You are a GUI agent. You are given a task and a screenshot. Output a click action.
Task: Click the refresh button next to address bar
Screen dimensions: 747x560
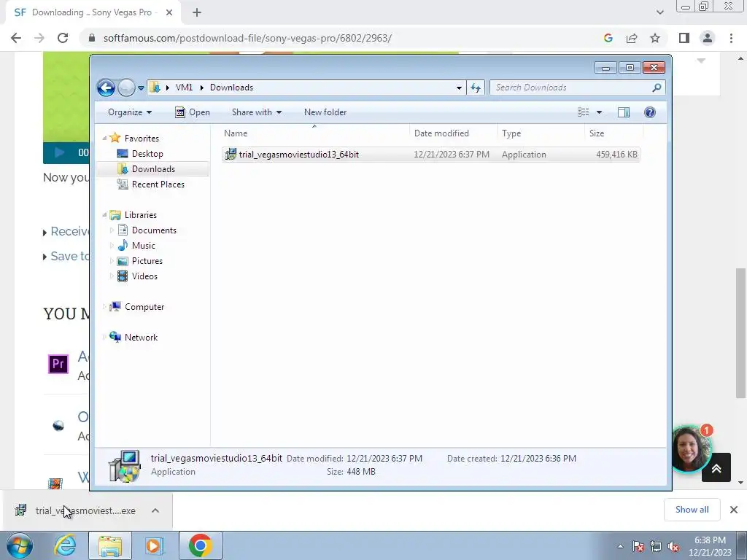476,87
